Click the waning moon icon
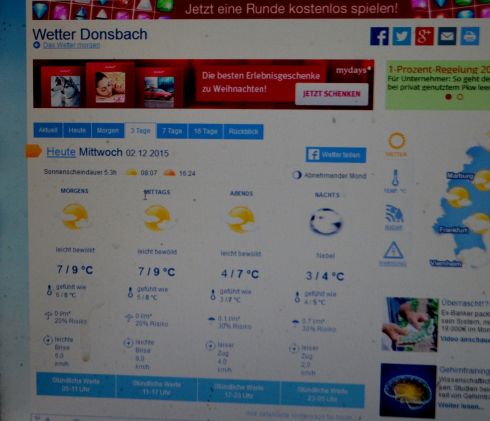490x421 pixels. [297, 175]
